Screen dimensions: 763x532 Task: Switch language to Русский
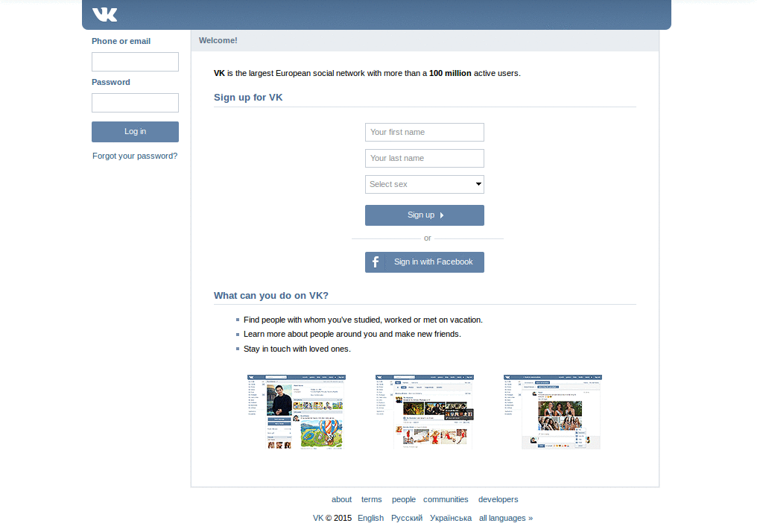pyautogui.click(x=407, y=518)
